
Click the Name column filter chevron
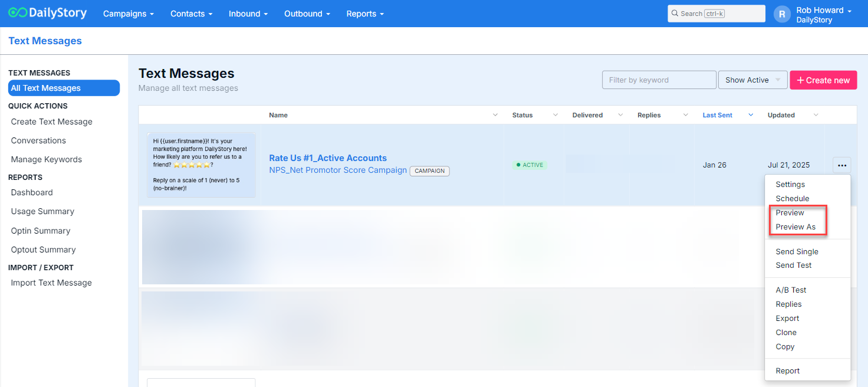[495, 115]
